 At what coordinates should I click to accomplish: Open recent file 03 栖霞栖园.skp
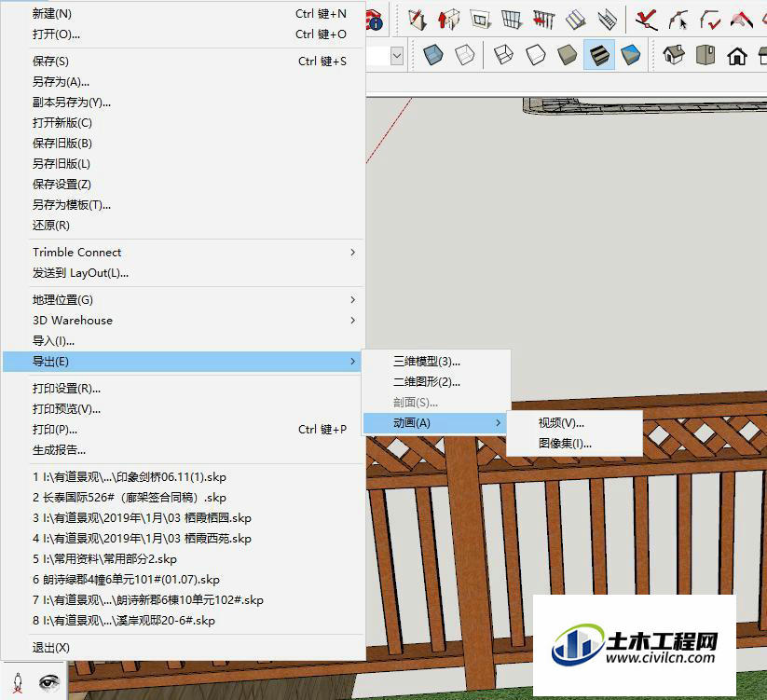point(184,518)
